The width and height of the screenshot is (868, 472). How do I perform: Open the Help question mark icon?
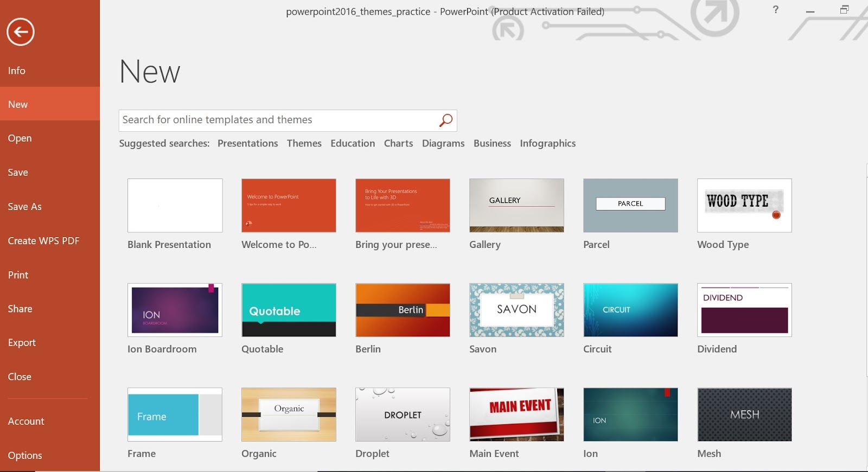click(776, 10)
